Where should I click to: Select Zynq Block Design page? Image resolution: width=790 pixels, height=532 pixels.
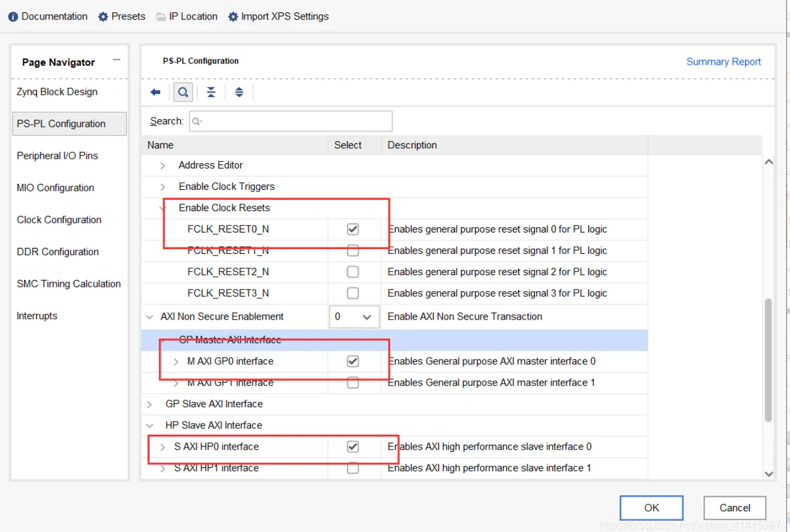pyautogui.click(x=57, y=92)
